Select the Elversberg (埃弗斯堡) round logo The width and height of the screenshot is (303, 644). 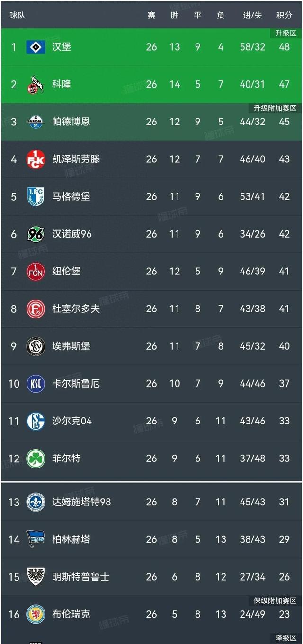pyautogui.click(x=36, y=346)
